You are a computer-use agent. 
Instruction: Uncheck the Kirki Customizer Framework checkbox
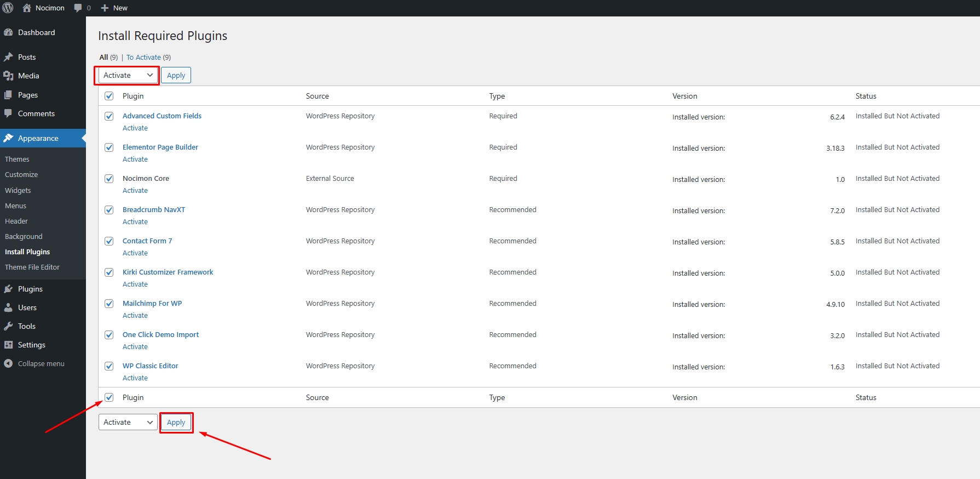109,272
